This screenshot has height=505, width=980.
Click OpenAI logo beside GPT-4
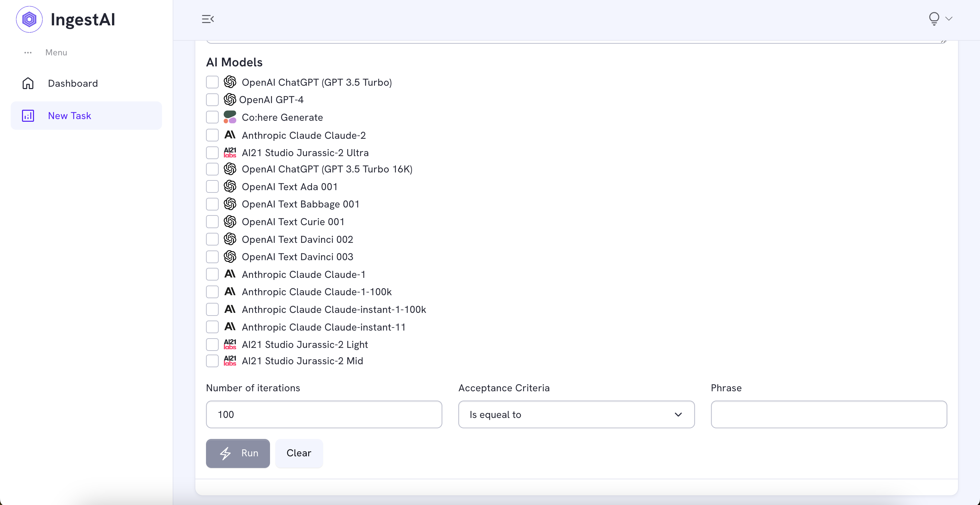[230, 100]
